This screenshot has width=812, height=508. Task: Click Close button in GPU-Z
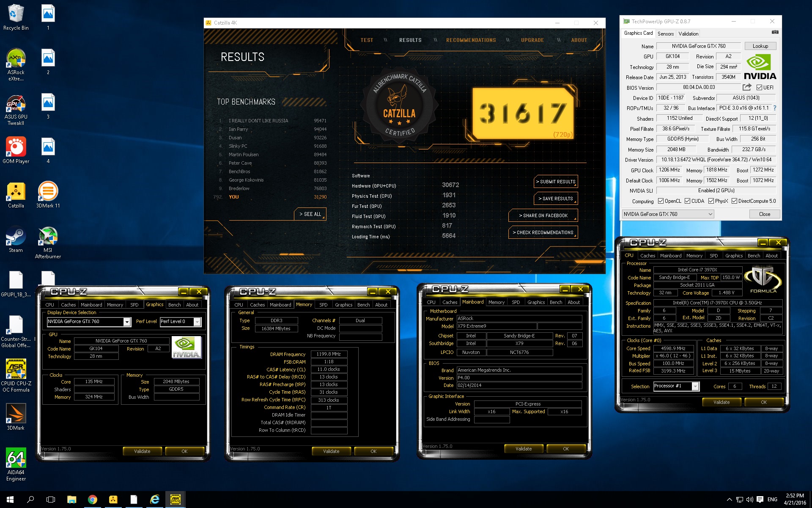pos(764,214)
